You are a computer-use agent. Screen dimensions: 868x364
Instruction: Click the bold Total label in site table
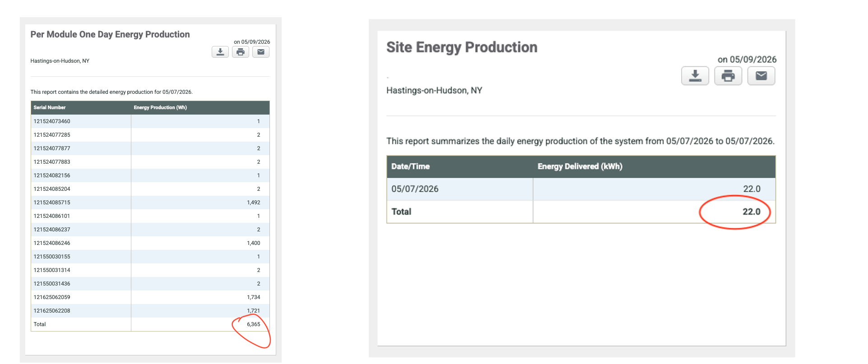tap(401, 212)
